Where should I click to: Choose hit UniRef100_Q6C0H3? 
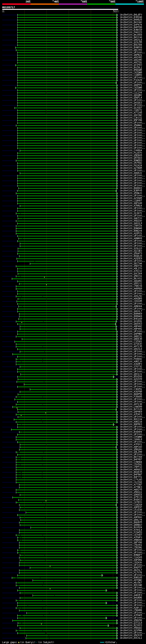(x=131, y=50)
